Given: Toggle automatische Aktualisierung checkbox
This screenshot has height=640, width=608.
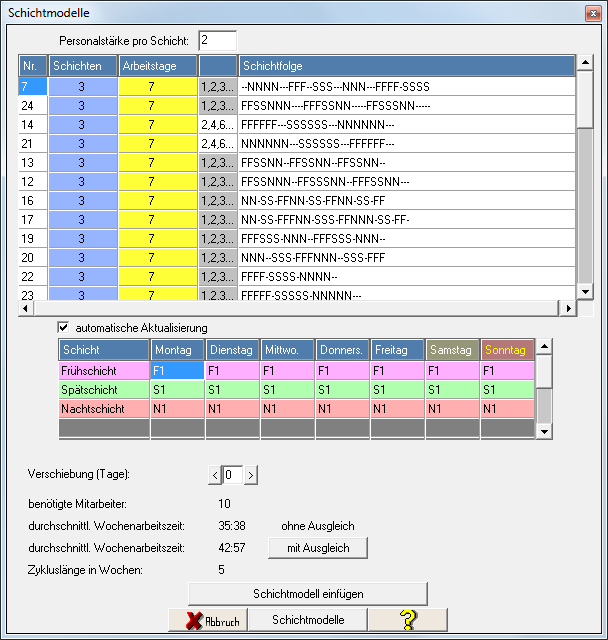Looking at the screenshot, I should (x=63, y=327).
